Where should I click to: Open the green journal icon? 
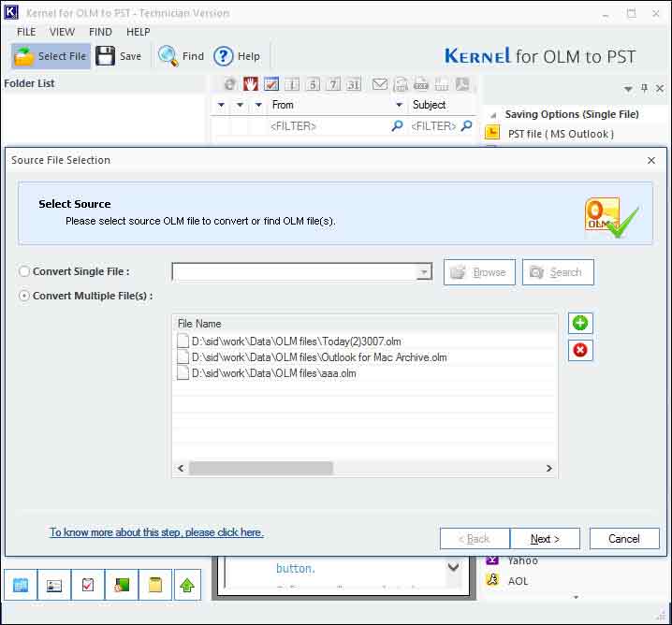click(122, 585)
